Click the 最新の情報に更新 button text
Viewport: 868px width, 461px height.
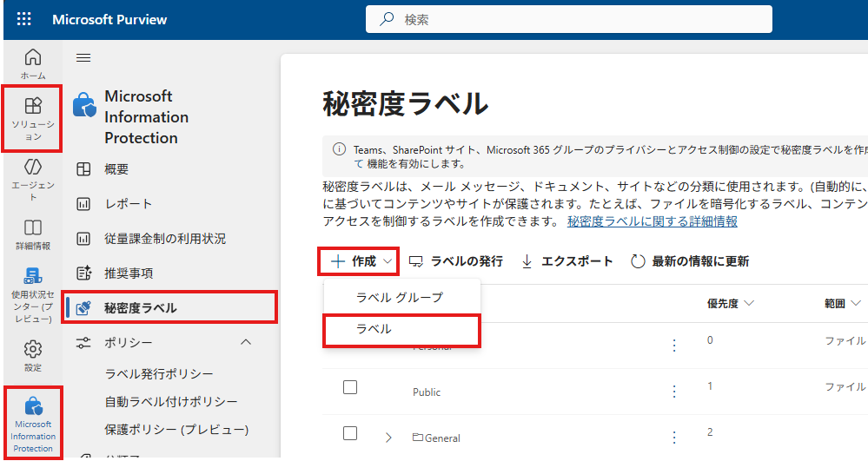700,261
